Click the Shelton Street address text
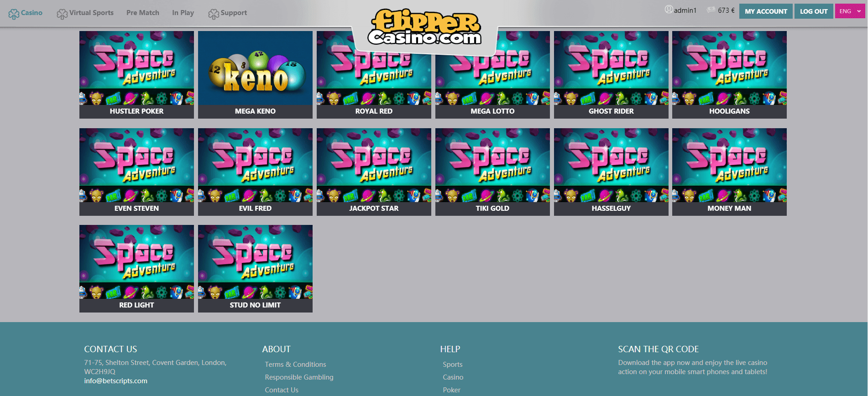The image size is (868, 396). point(155,367)
